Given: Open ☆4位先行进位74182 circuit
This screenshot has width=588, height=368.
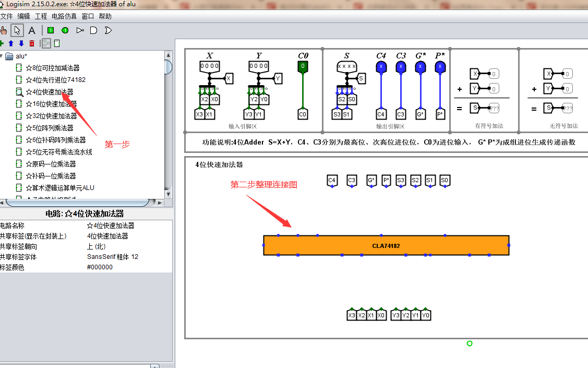Looking at the screenshot, I should tap(55, 80).
